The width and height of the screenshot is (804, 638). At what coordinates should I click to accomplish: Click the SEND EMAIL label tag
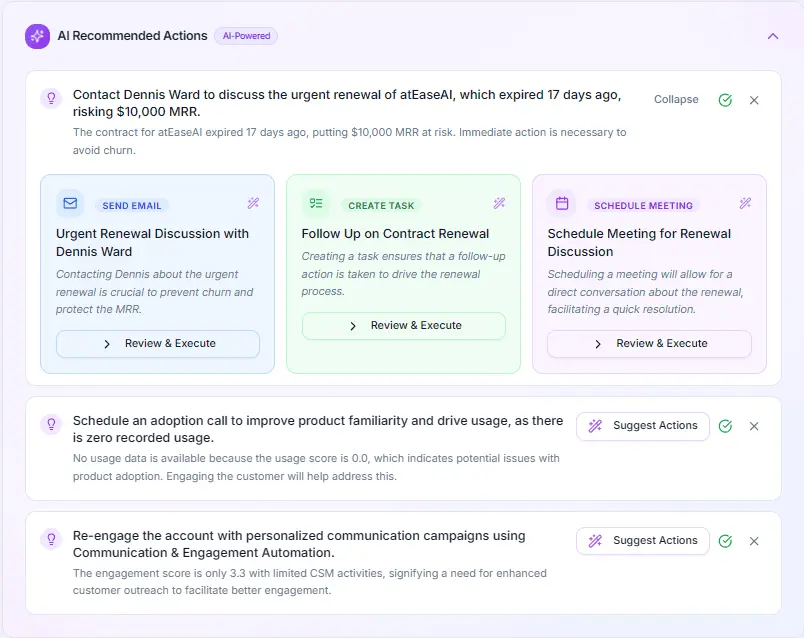[132, 206]
